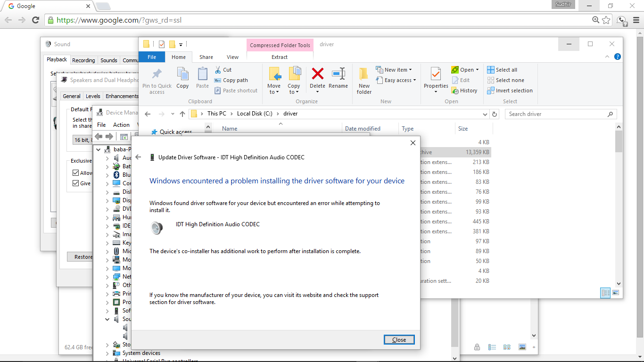The image size is (644, 362).
Task: Click Chrome reload page button
Action: point(35,20)
